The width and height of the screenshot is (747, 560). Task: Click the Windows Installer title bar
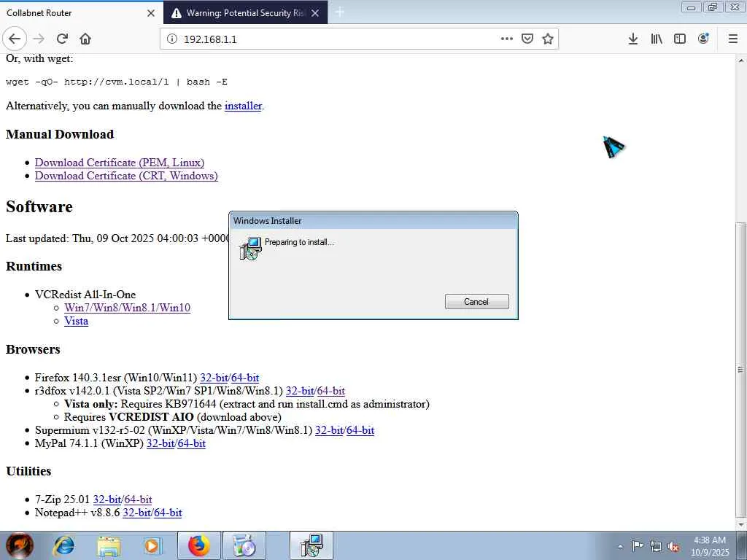click(373, 220)
